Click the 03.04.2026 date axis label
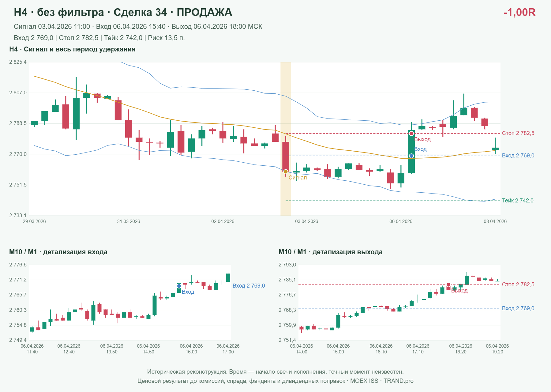551x392 pixels. [306, 221]
